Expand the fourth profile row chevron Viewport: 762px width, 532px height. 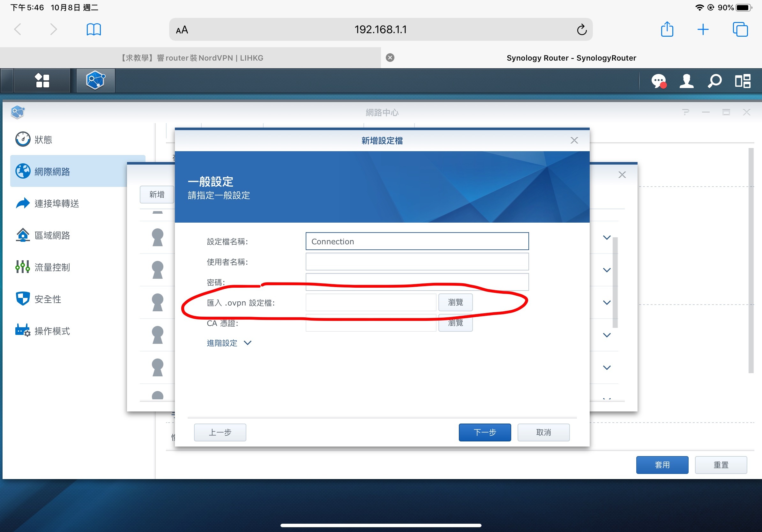(x=607, y=335)
